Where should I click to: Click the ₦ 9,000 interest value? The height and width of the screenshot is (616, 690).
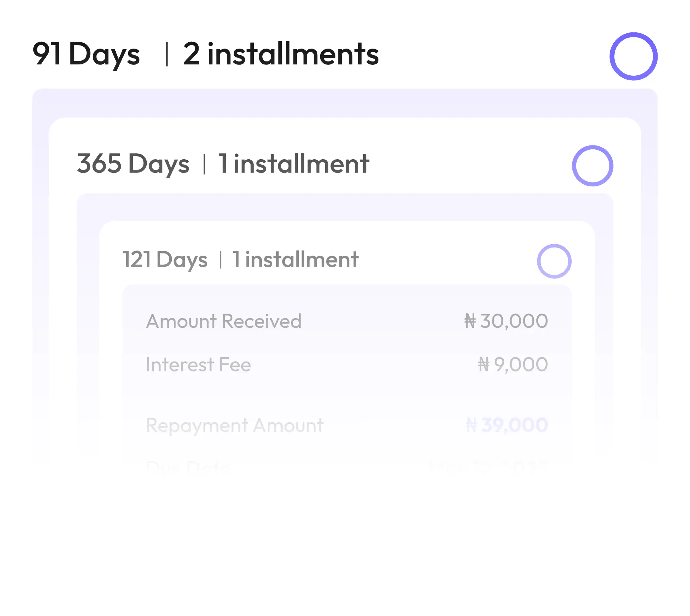513,365
